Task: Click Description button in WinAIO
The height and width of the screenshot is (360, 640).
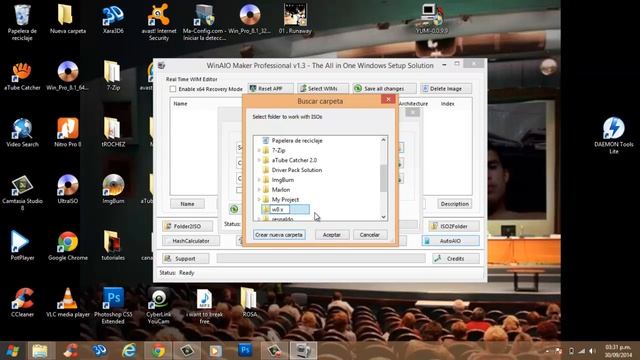Action: [x=455, y=204]
